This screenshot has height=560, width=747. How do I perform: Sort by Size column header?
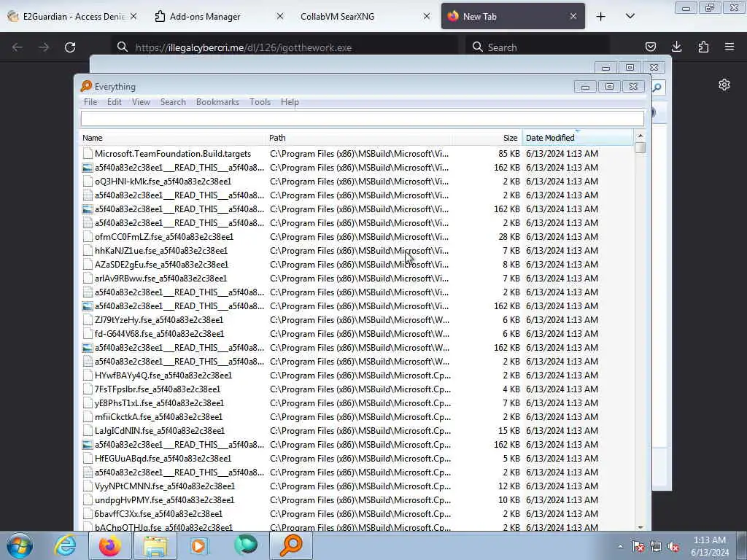[x=487, y=138]
